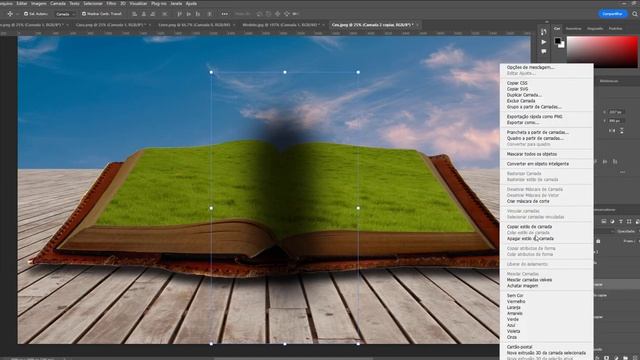Choose Exportação rápida como PNG
Screen dimensions: 640x360
coord(534,117)
